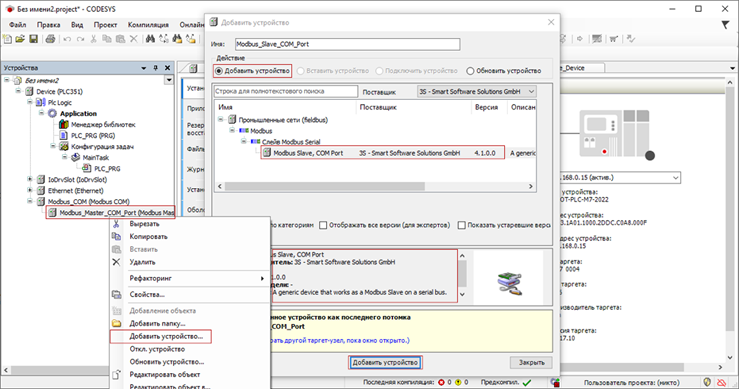Select Modbus Slave, COM Port row
Screen dimensions: 739x389
click(x=383, y=153)
